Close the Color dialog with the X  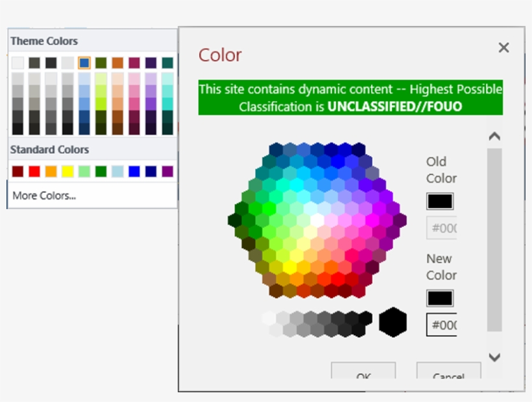click(503, 47)
